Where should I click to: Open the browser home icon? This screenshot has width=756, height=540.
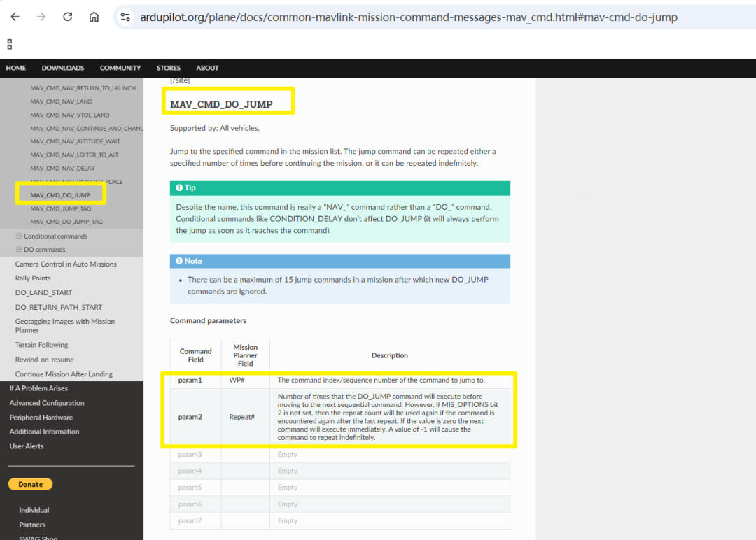[94, 17]
